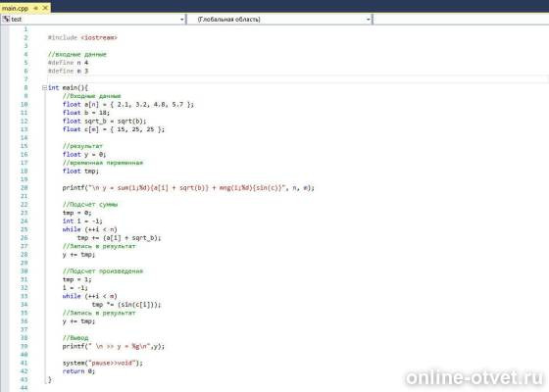Click the #include <iostream> line

(x=82, y=37)
